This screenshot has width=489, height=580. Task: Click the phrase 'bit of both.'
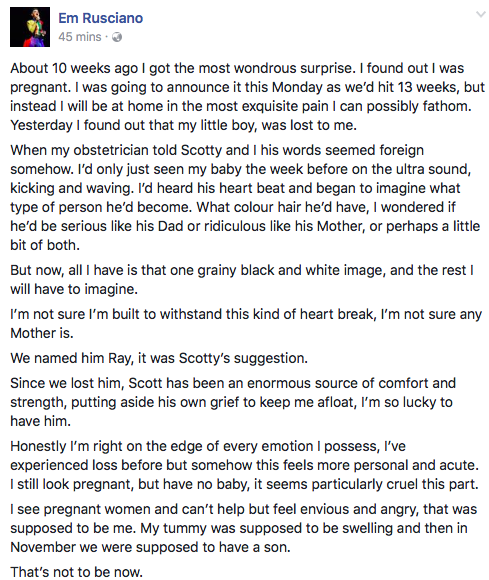point(45,245)
